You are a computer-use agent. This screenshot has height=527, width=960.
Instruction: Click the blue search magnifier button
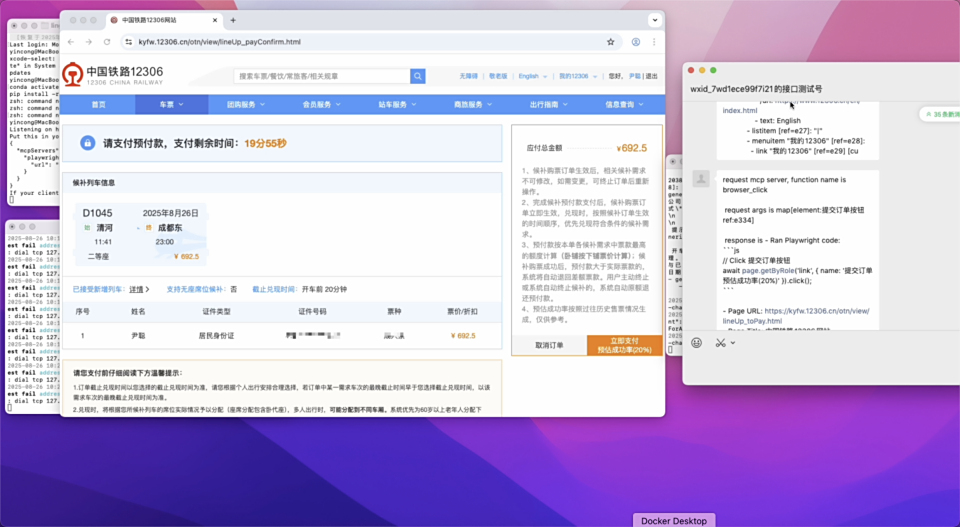click(x=418, y=77)
